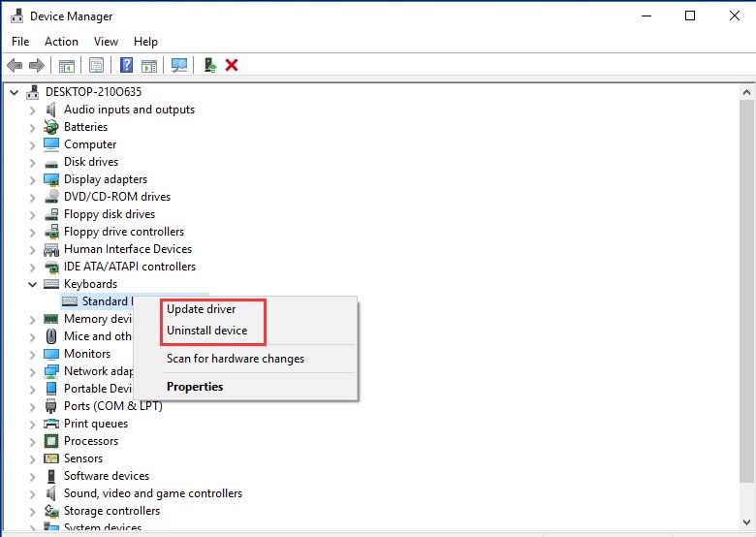Choose Update driver from context menu

(x=201, y=309)
